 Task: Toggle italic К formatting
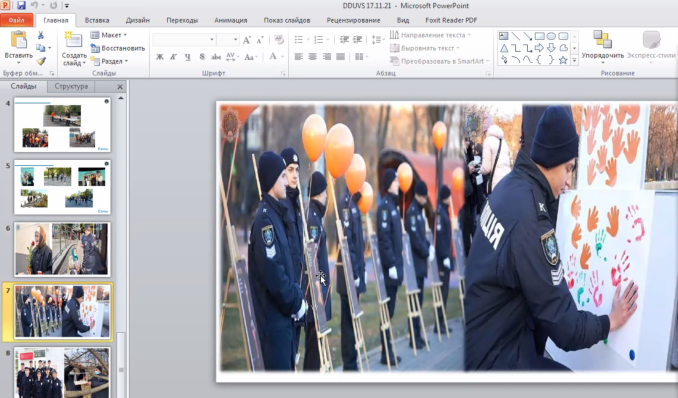pos(173,57)
